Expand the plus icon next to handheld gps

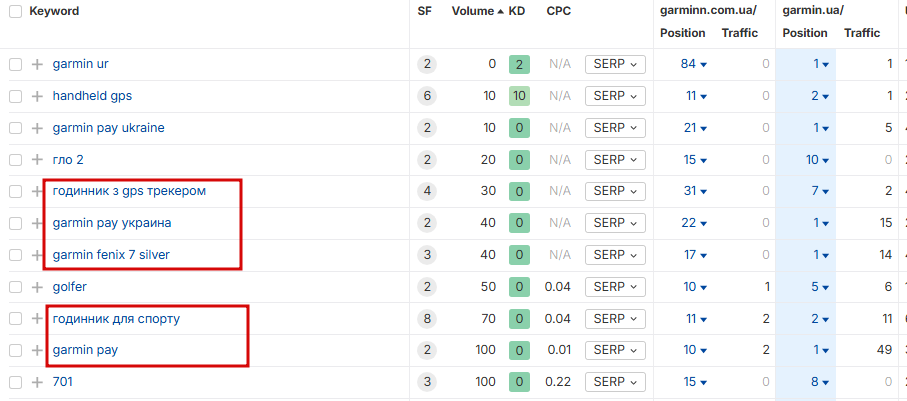[37, 96]
